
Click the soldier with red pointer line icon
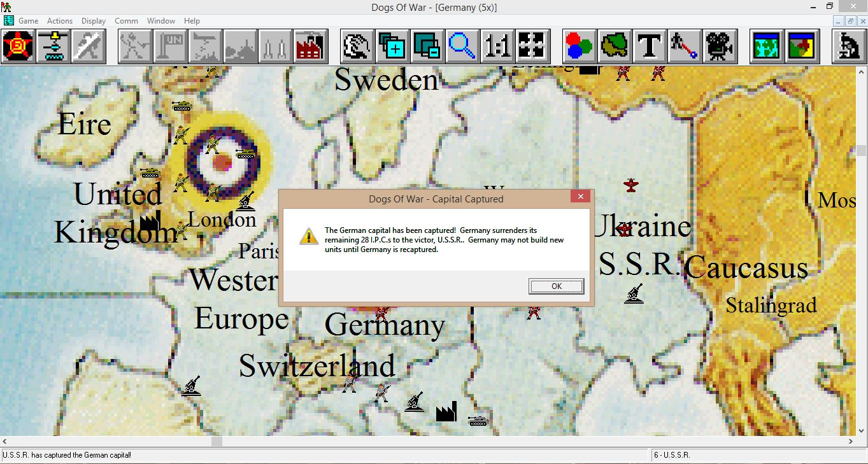coord(685,46)
